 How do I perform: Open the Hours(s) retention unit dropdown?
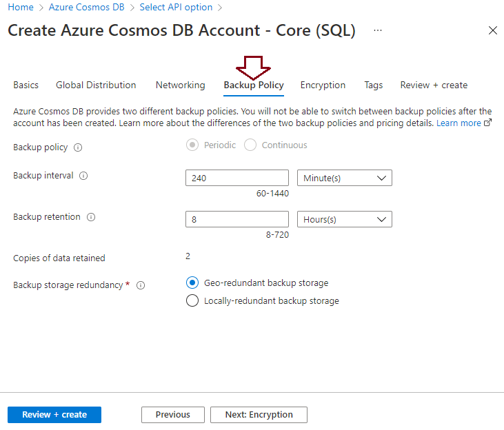tap(345, 220)
